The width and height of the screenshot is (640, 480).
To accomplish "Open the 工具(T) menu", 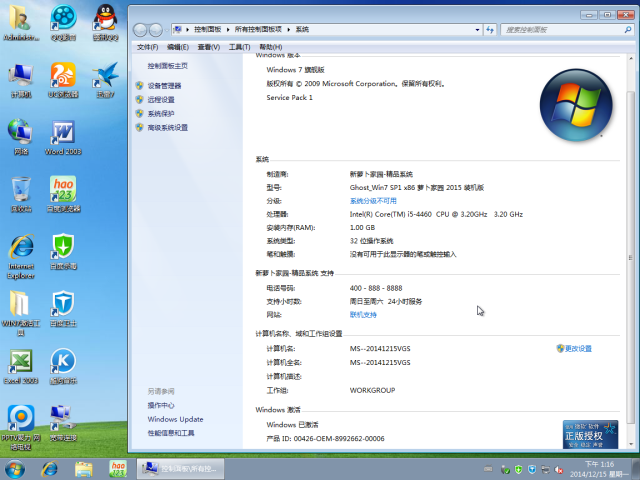I will pos(239,47).
